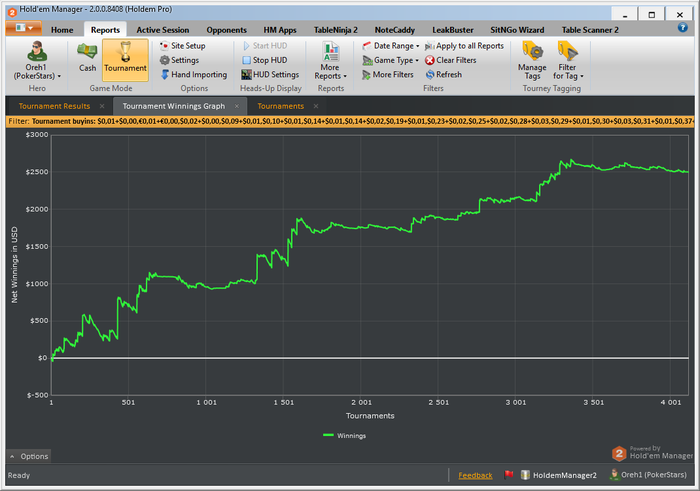The height and width of the screenshot is (491, 700).
Task: Click Stop HUD
Action: pyautogui.click(x=264, y=60)
